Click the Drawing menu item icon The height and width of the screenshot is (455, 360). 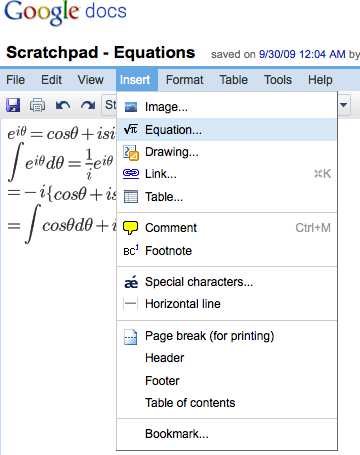click(131, 153)
